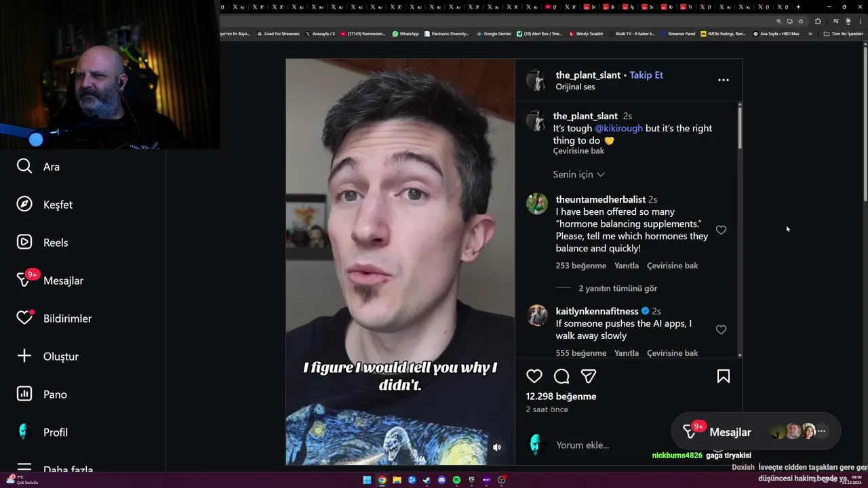The height and width of the screenshot is (488, 868).
Task: Open Chrome extensions puzzle icon
Action: (818, 21)
